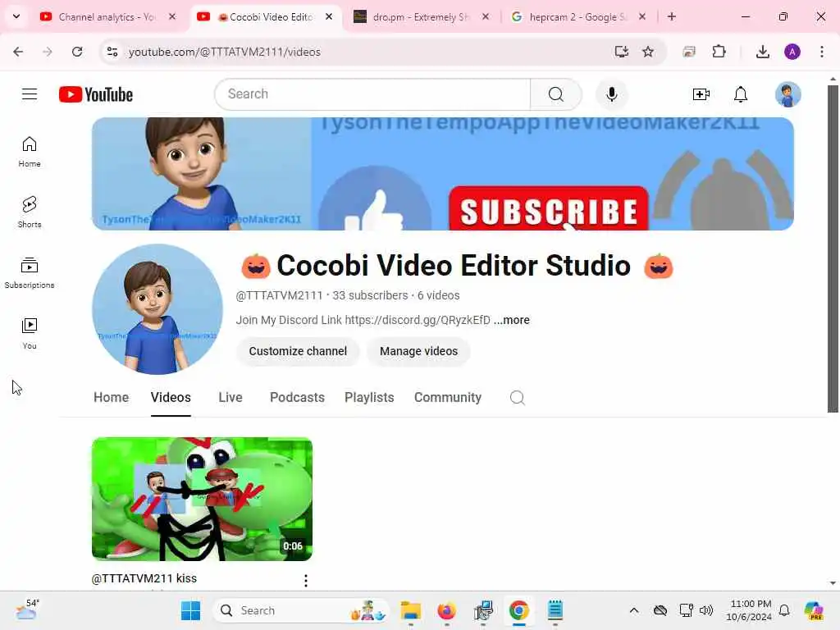
Task: Click the Manage videos button
Action: 419,351
